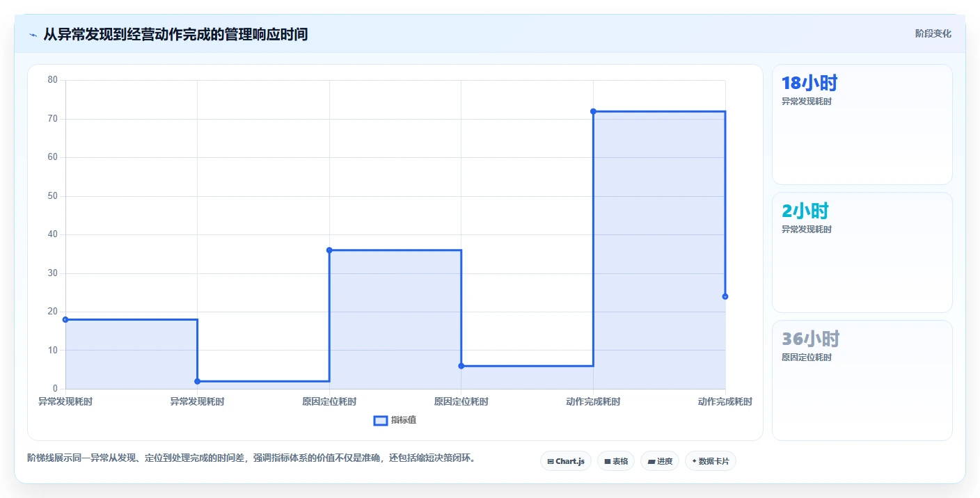Select the 36小时 card value
Image resolution: width=980 pixels, height=498 pixels.
pos(810,339)
